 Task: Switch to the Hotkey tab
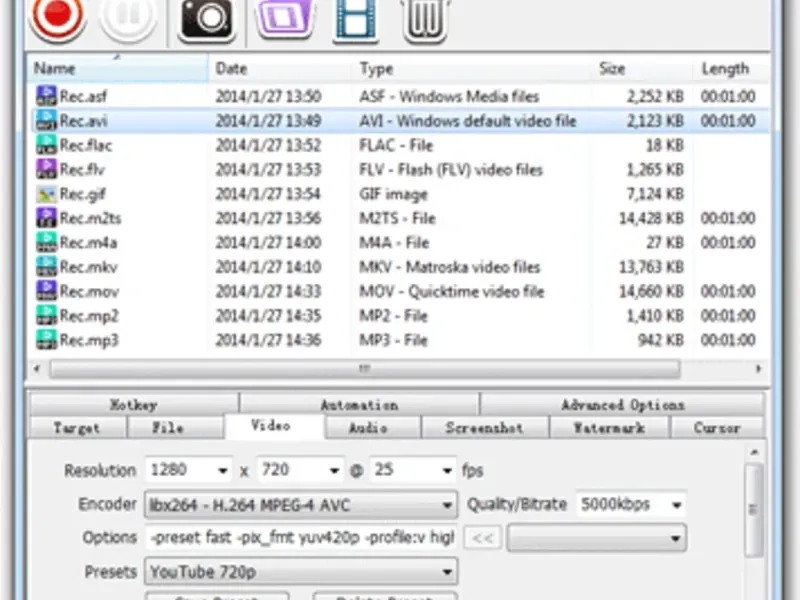point(134,405)
